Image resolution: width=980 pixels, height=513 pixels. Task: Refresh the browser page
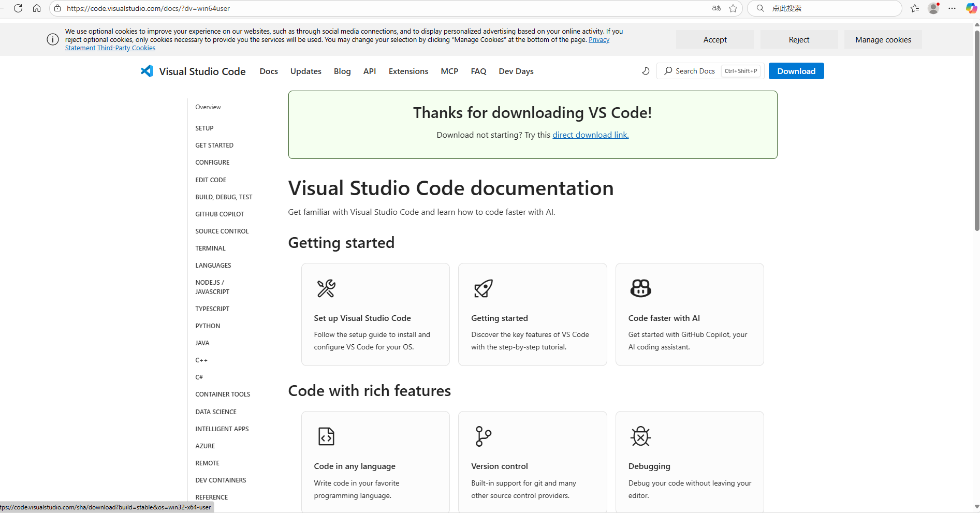(18, 8)
